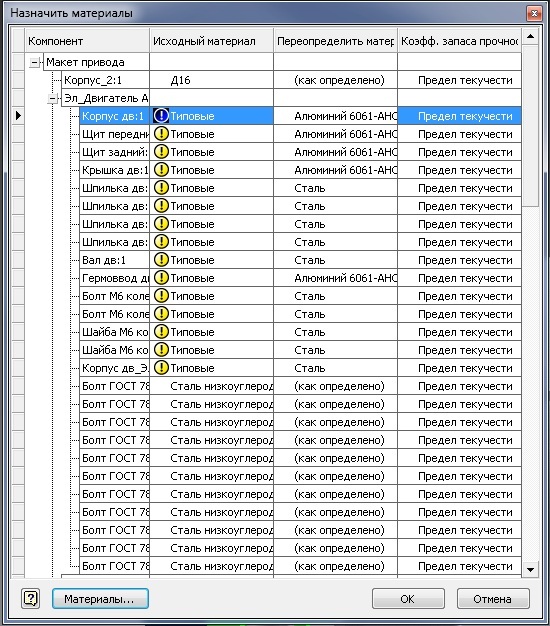Open override material cell for Корпус_2:1
This screenshot has width=550, height=626.
(336, 80)
